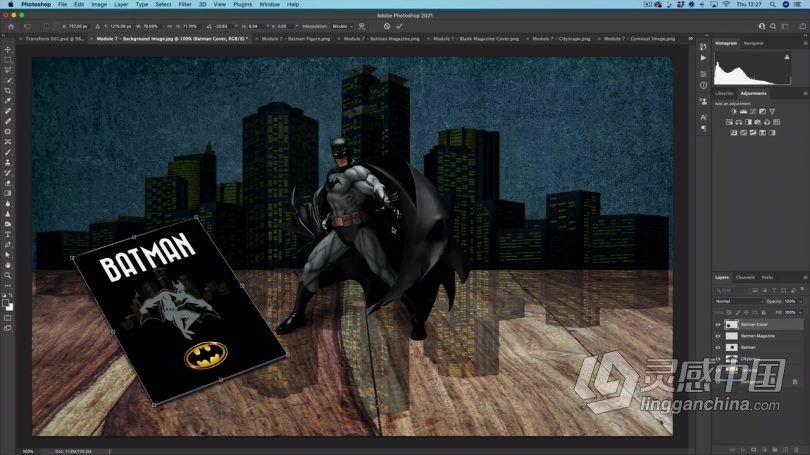Viewport: 810px width, 455px height.
Task: Click the Home icon in options bar
Action: point(11,26)
